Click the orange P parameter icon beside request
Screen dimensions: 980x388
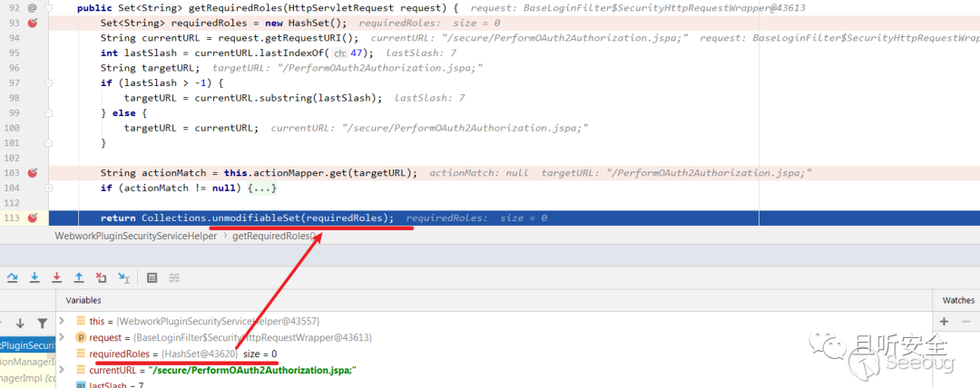81,337
